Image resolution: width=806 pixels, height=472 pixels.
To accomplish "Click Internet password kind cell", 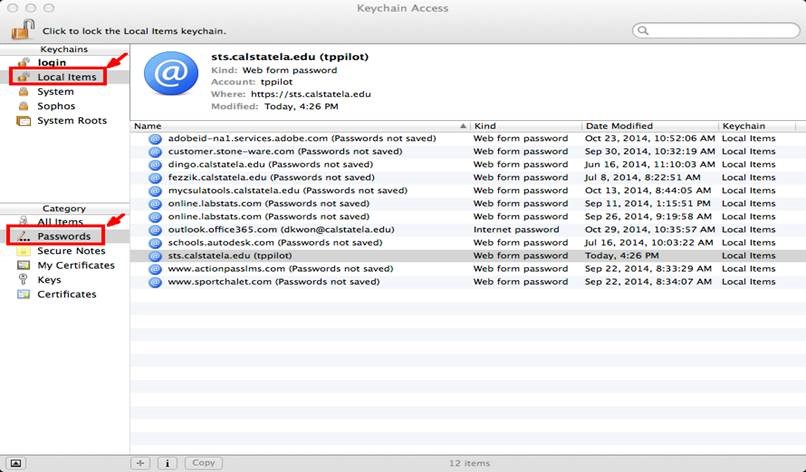I will [516, 229].
